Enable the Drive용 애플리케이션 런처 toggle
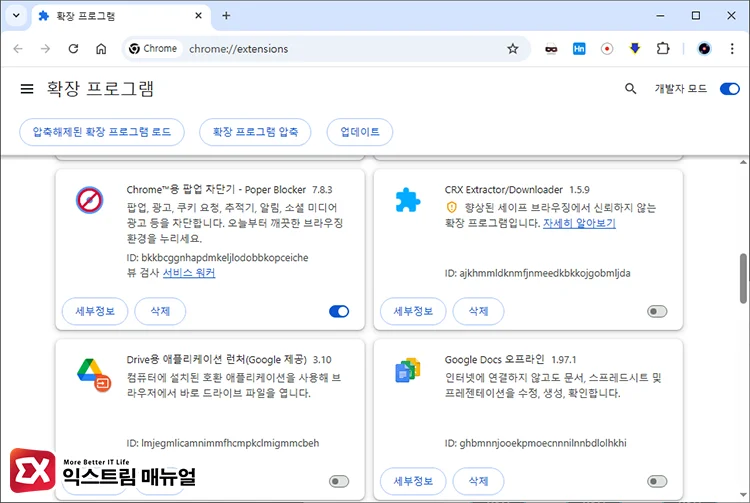750x503 pixels. [339, 481]
